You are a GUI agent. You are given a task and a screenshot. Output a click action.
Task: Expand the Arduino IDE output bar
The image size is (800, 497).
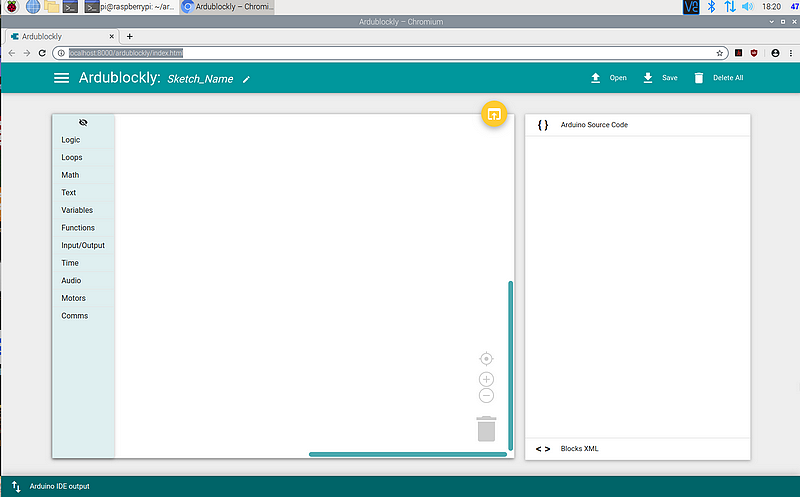pyautogui.click(x=401, y=486)
